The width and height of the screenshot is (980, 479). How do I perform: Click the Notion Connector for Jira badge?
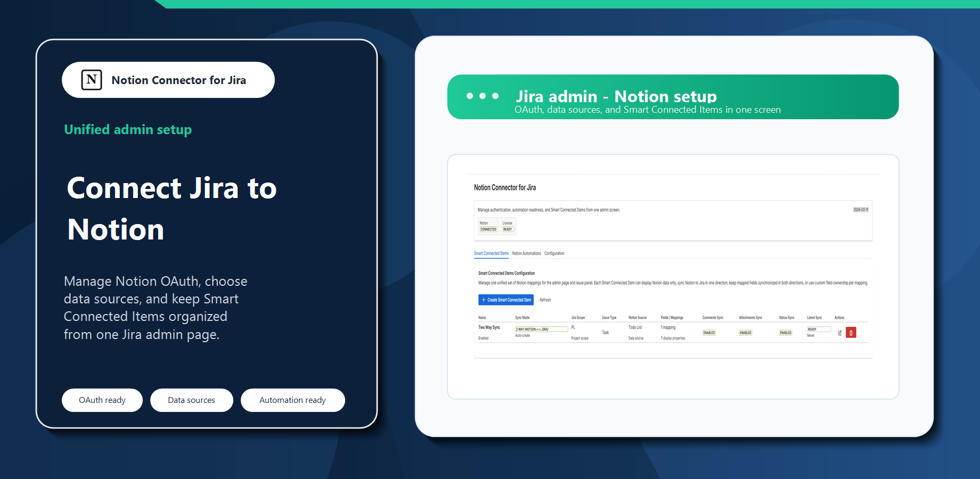[168, 80]
